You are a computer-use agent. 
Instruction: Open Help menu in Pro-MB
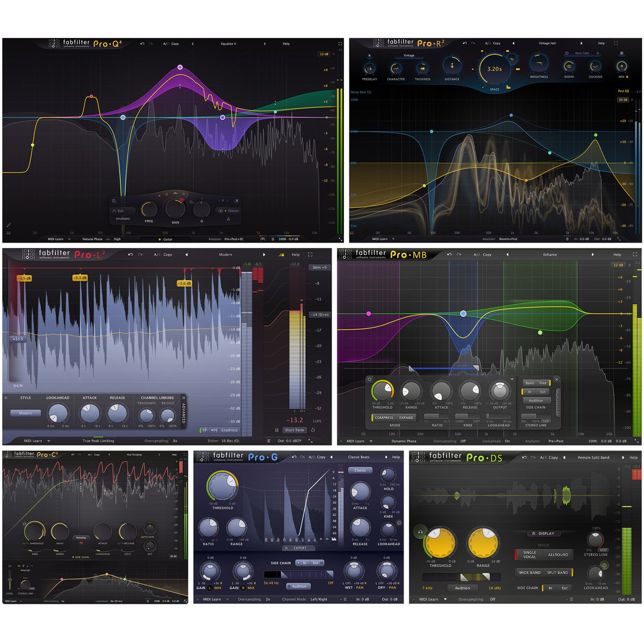617,254
